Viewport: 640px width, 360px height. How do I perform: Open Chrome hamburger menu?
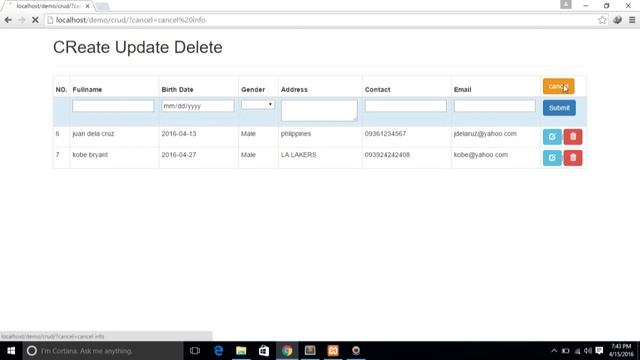pyautogui.click(x=632, y=20)
